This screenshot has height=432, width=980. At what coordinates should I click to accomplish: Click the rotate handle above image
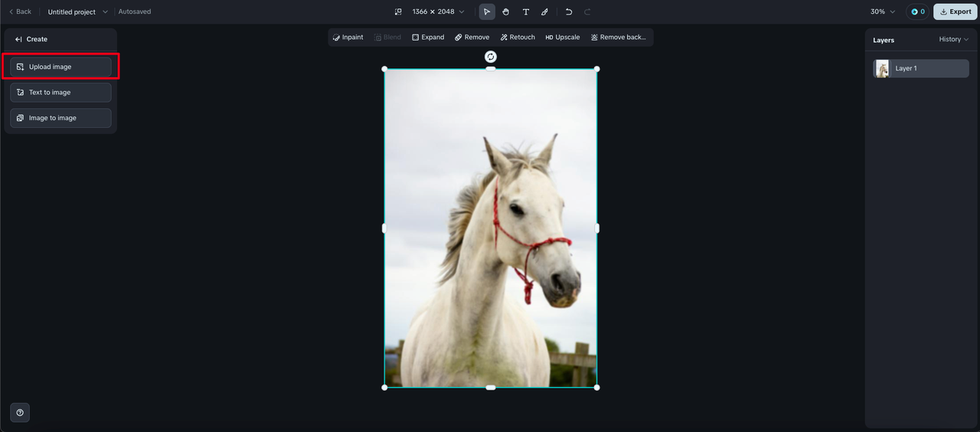click(x=491, y=57)
